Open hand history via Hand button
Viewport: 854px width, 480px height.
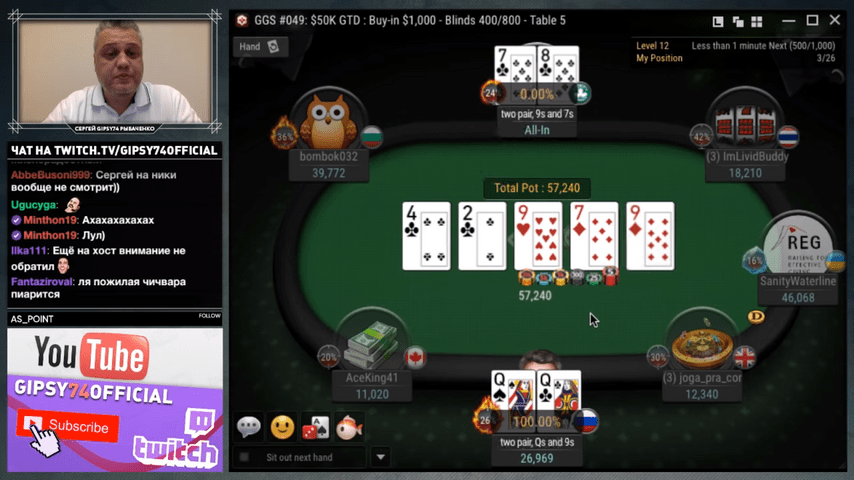[x=260, y=46]
